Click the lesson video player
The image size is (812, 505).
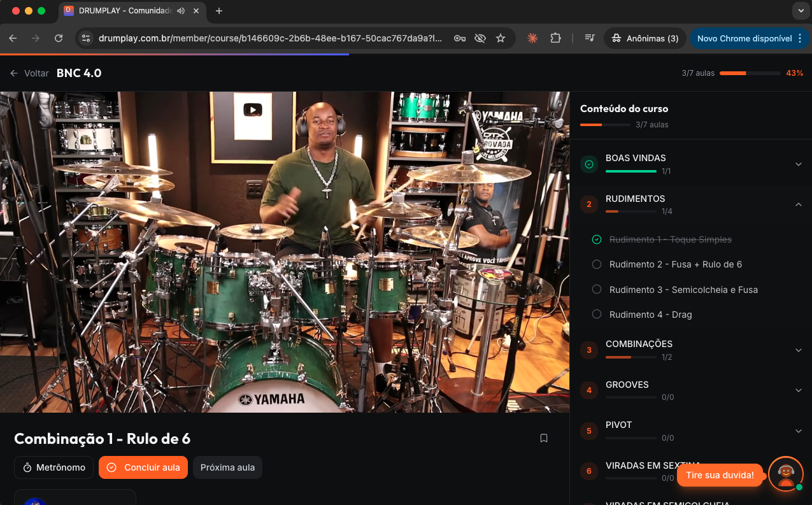point(285,252)
